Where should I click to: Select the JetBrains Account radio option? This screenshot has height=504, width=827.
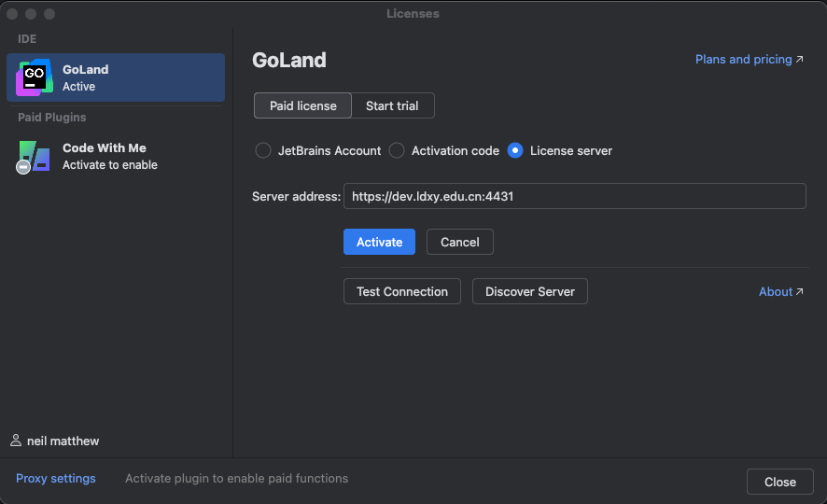(x=263, y=150)
